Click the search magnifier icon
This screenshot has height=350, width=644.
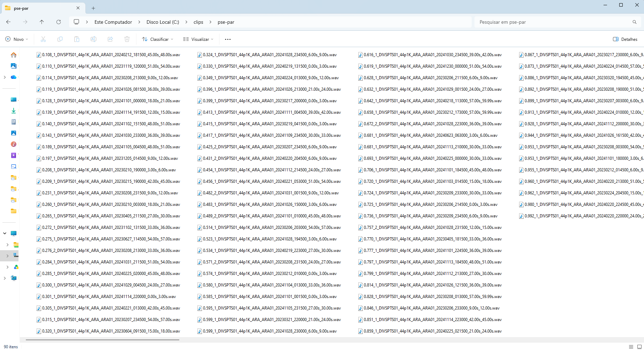coord(635,22)
